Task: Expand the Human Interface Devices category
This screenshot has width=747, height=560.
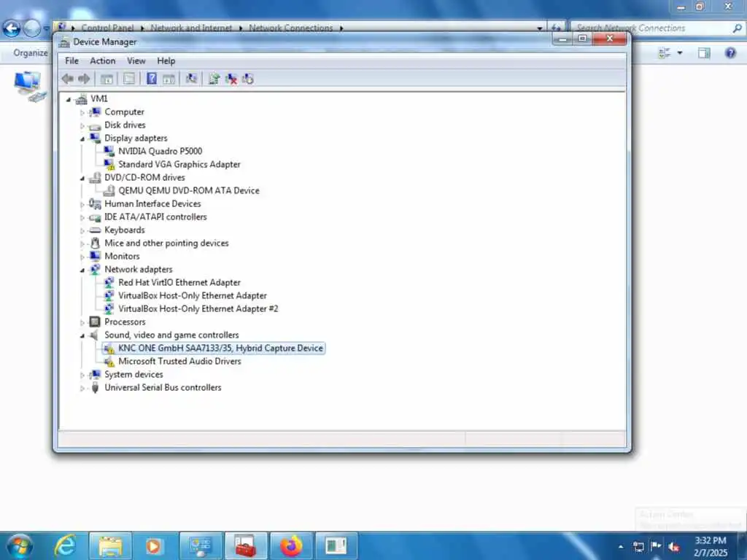Action: click(x=82, y=204)
